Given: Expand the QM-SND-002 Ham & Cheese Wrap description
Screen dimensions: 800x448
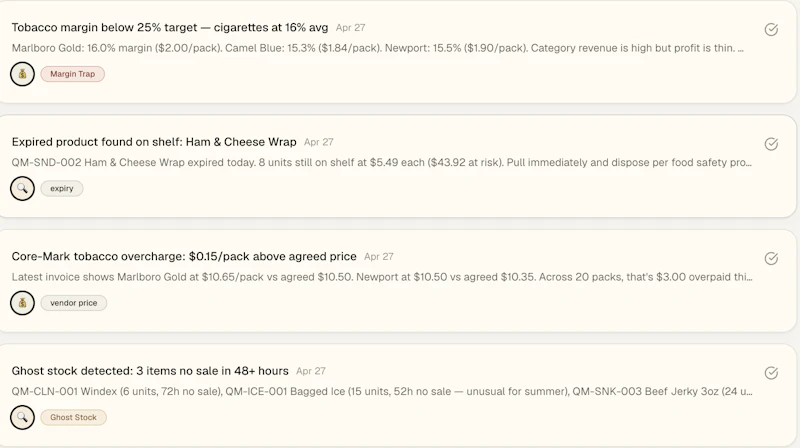Looking at the screenshot, I should pos(382,162).
